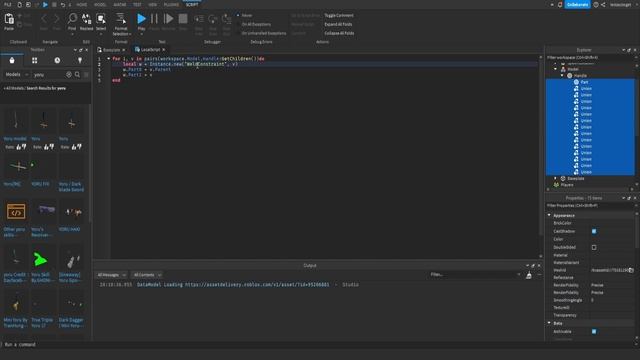Click the Step Out debugger icon

coord(227,19)
